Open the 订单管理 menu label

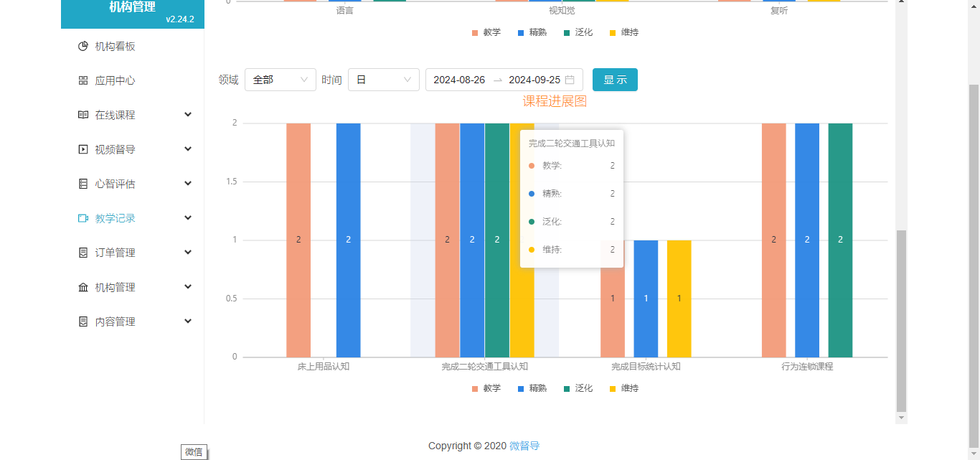tap(115, 253)
